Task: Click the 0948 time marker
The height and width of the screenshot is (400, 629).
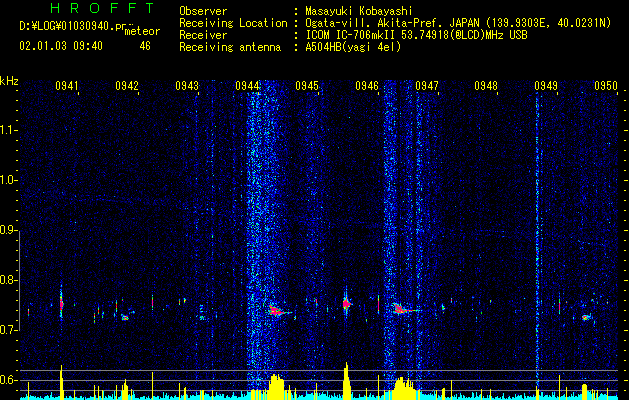Action: pyautogui.click(x=486, y=86)
